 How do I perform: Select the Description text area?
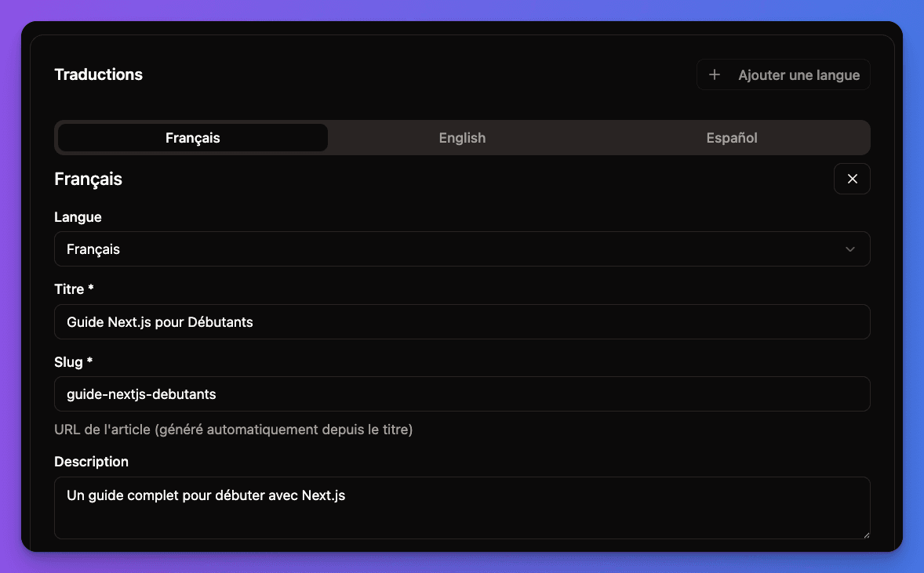(462, 508)
